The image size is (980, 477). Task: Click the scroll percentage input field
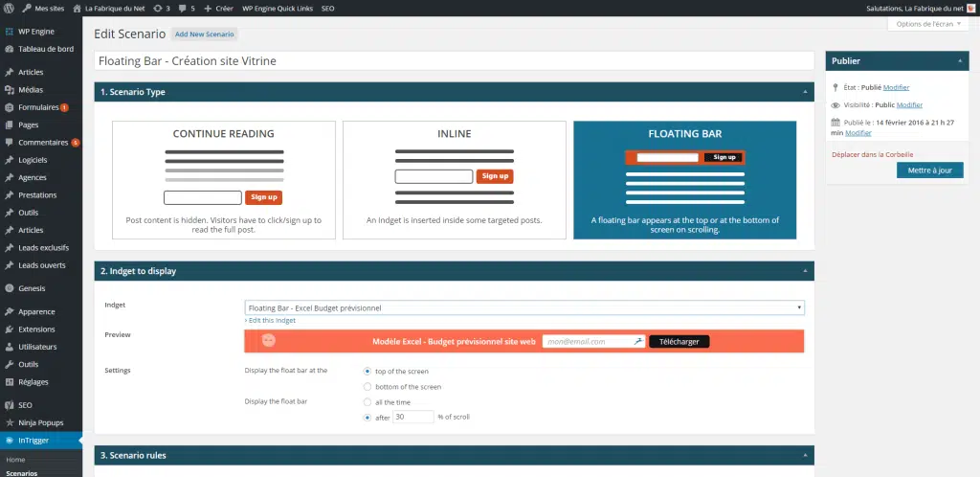[x=413, y=417]
